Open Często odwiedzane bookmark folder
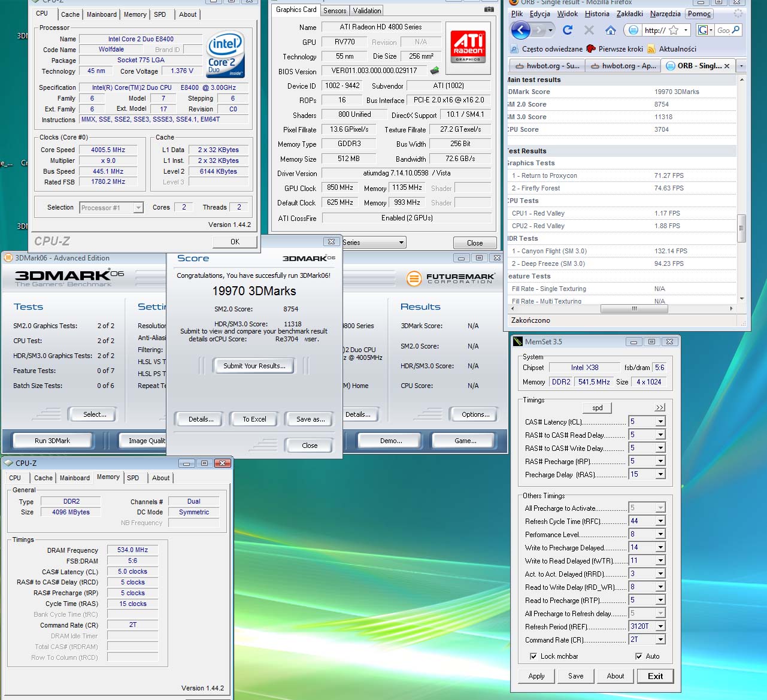This screenshot has height=700, width=767. pos(547,49)
